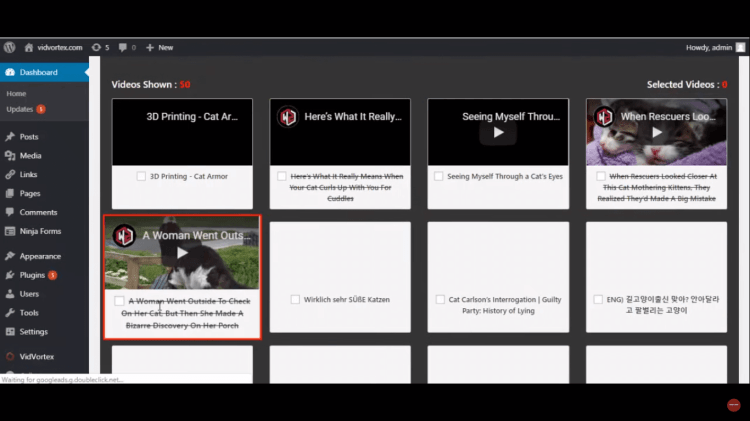Click the Users person icon
The image size is (750, 421).
coord(10,294)
